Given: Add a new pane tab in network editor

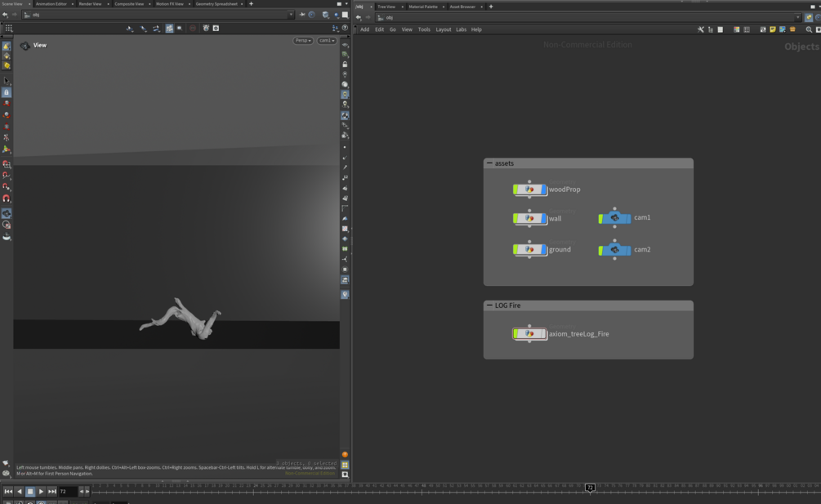Looking at the screenshot, I should pyautogui.click(x=491, y=7).
